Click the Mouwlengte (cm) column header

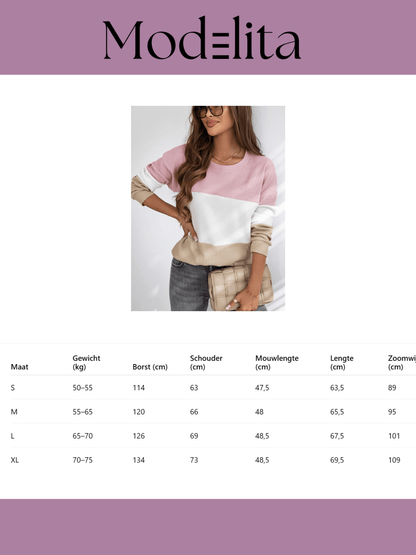coord(277,362)
